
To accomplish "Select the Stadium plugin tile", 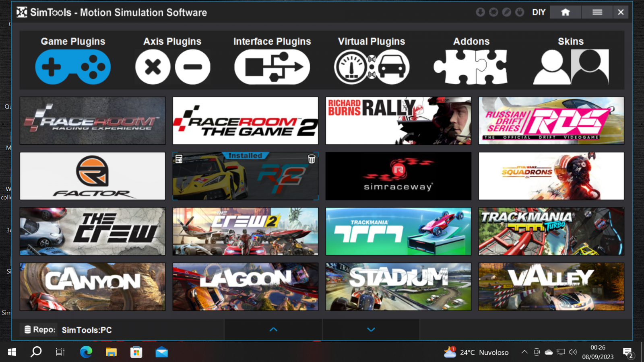I will coord(398,287).
